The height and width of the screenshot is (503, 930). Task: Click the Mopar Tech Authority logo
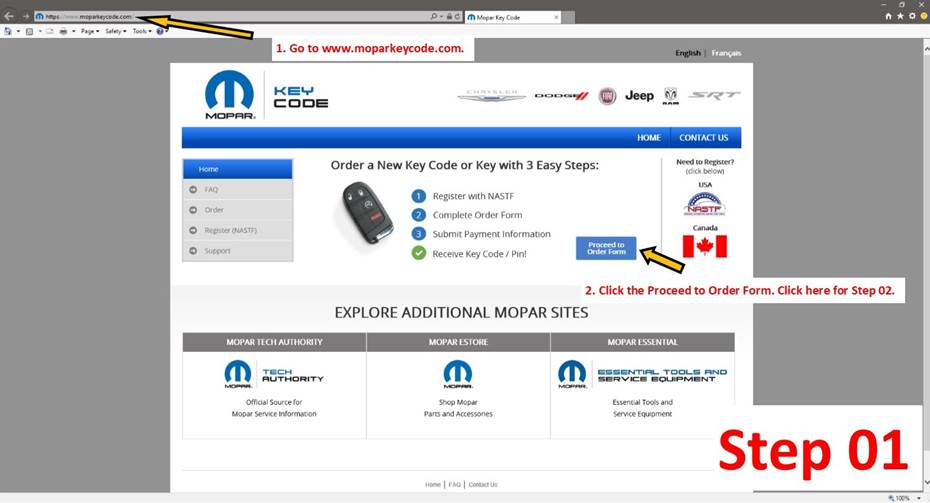pos(274,374)
